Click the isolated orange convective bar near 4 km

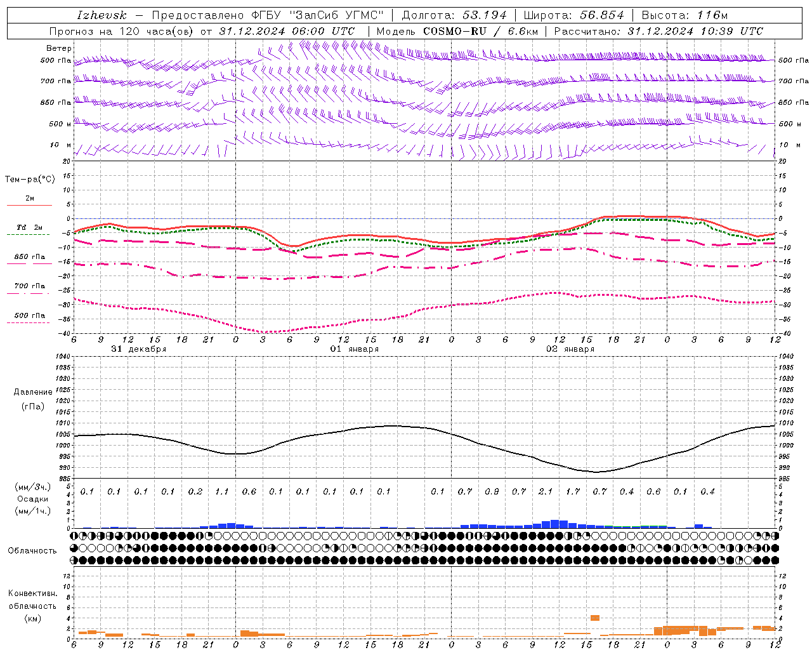[x=595, y=618]
